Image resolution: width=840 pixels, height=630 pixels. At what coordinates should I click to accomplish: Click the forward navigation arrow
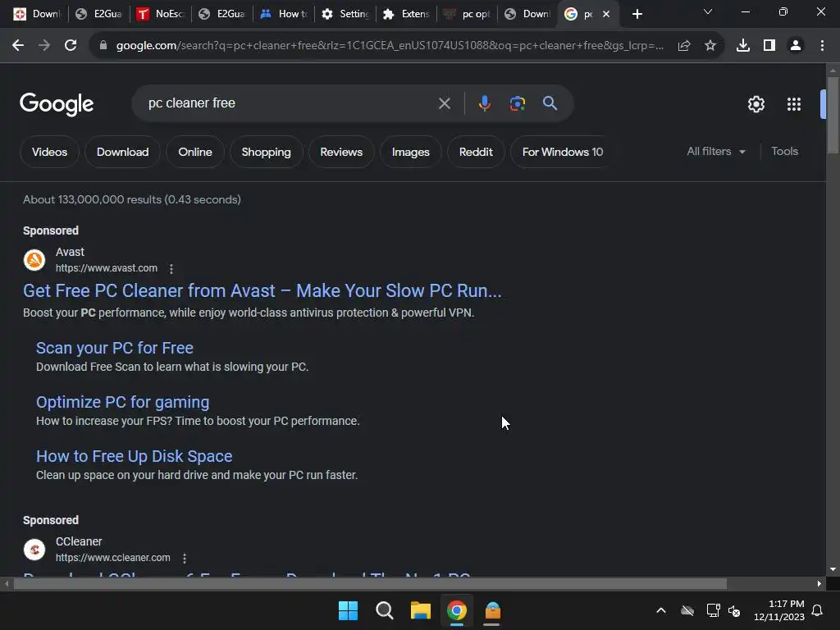[44, 46]
